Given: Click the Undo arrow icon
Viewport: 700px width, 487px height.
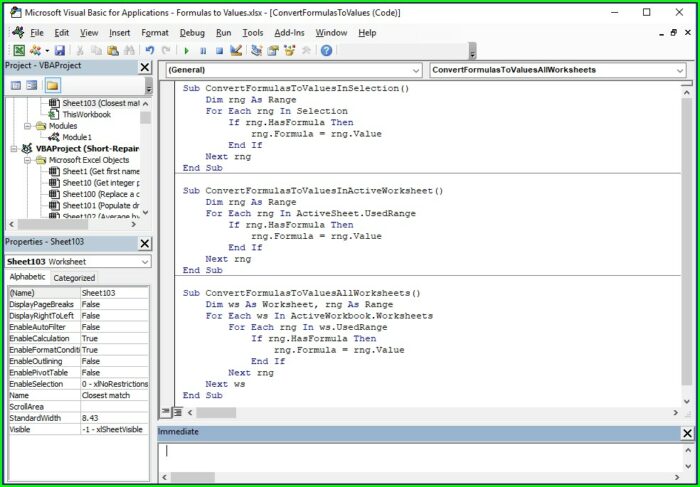Looking at the screenshot, I should point(150,50).
